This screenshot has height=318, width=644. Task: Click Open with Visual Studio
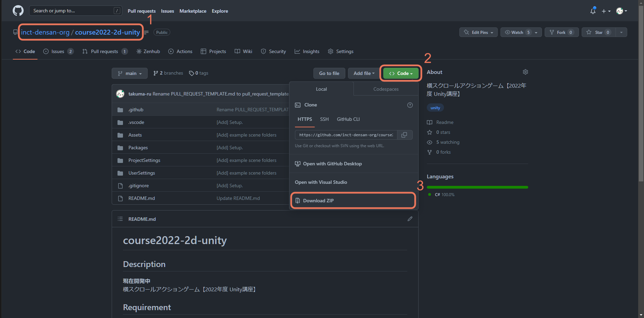[x=354, y=182]
